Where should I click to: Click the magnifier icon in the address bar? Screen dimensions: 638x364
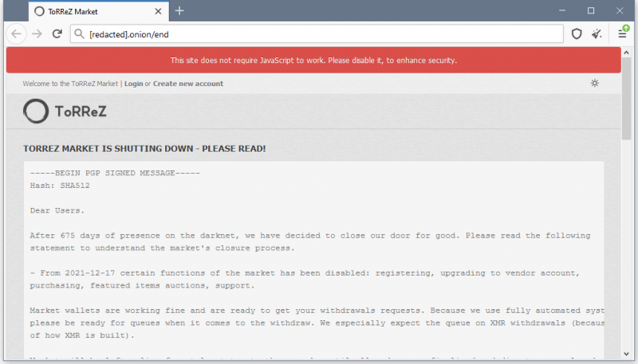coord(79,34)
